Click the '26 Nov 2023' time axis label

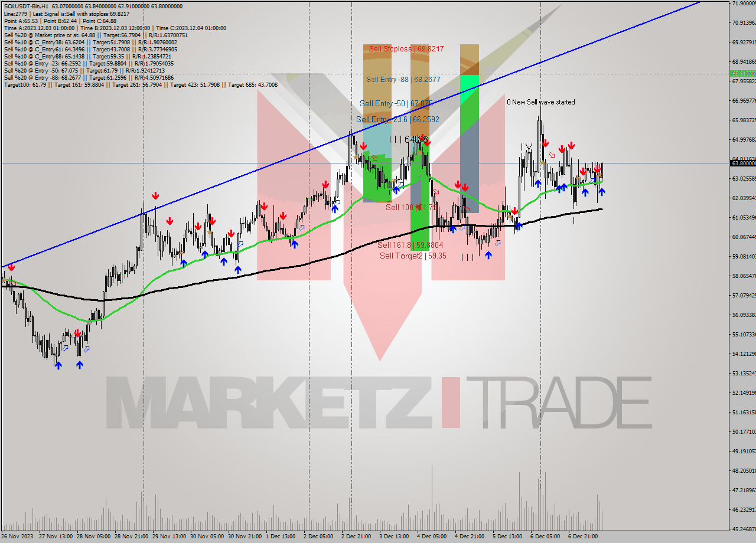[x=17, y=537]
